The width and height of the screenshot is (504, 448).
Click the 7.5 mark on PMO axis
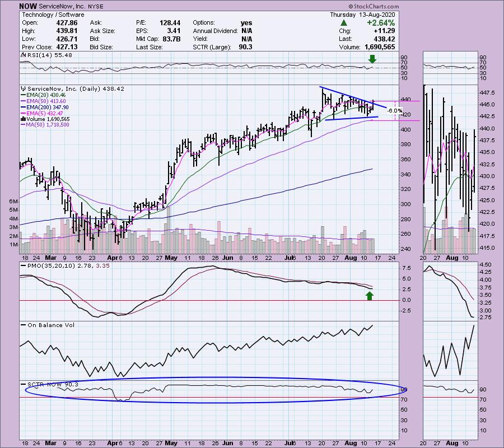407,268
